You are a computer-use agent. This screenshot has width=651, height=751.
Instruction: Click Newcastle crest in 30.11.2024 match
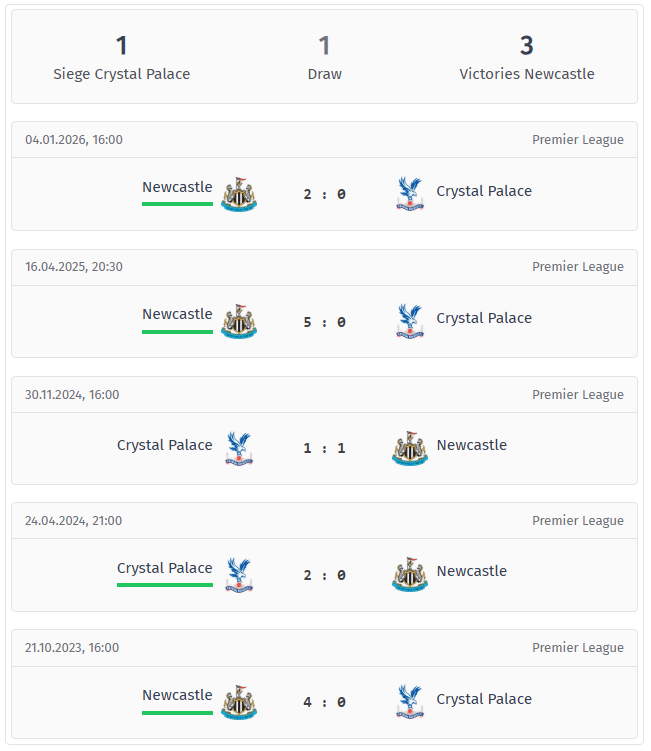click(x=409, y=448)
